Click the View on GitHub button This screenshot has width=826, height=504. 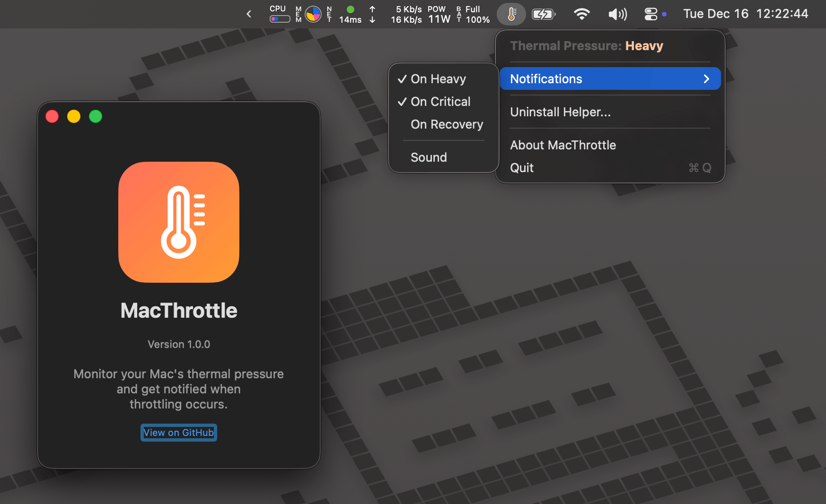178,432
